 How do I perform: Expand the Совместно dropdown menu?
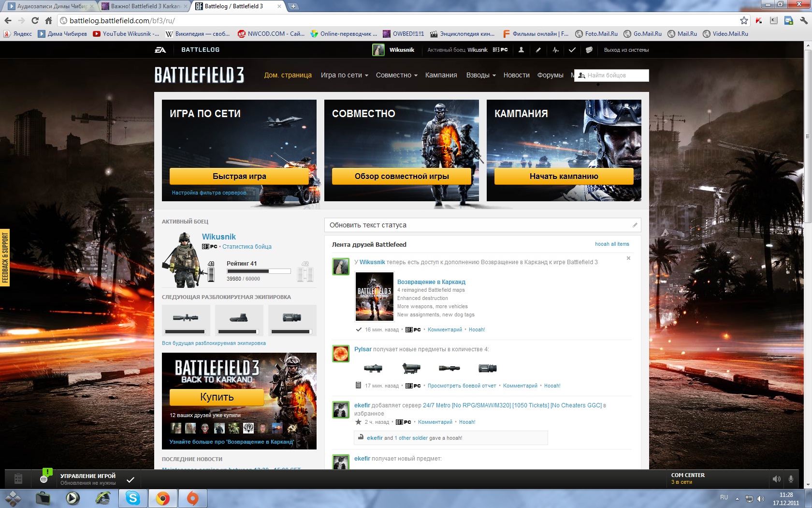[x=396, y=75]
